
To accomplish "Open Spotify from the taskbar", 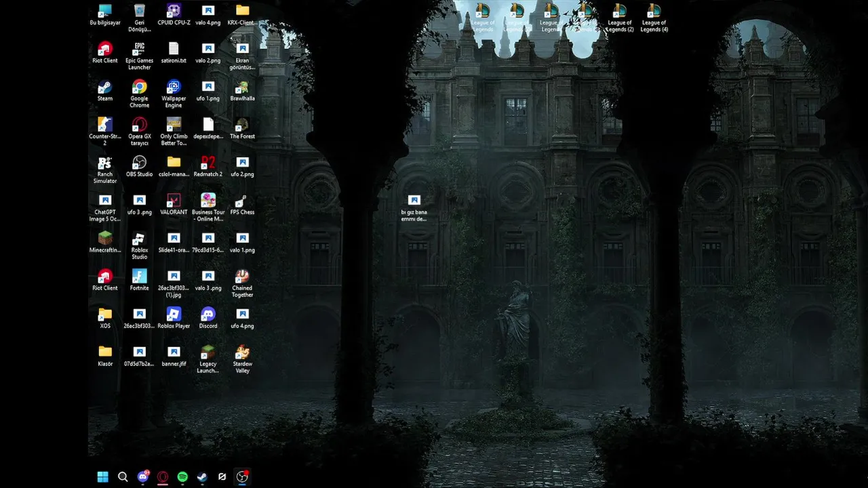I will point(182,477).
